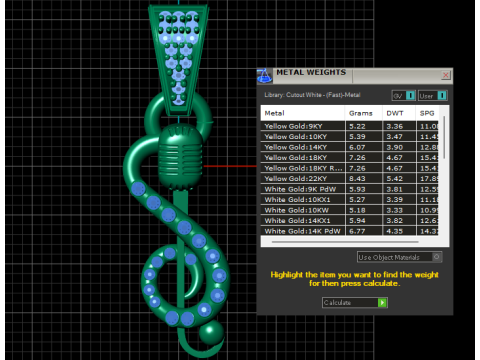Click the vertical scrollbar of metals table
This screenshot has height=360, width=480.
pos(444,137)
